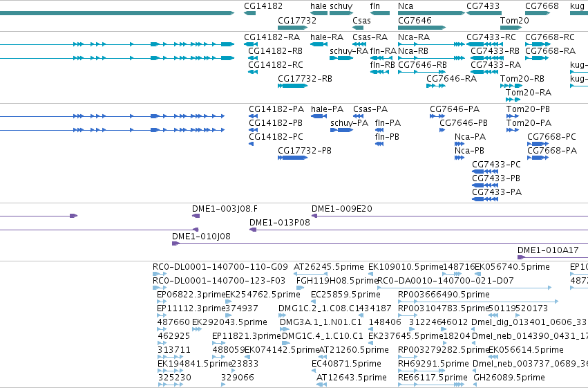Click the Nca gene label
588x388 pixels.
coord(406,6)
